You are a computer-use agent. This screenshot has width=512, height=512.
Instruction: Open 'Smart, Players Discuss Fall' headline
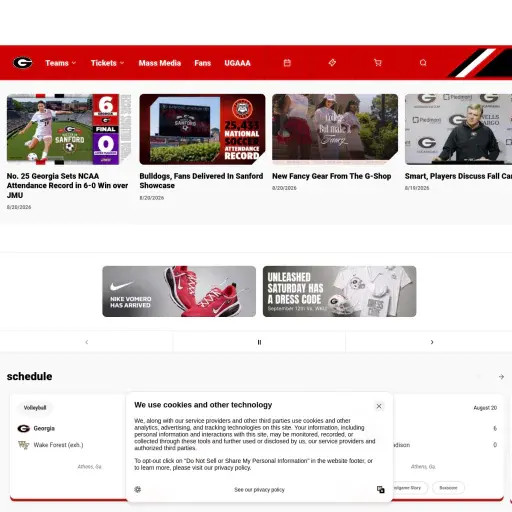(458, 176)
